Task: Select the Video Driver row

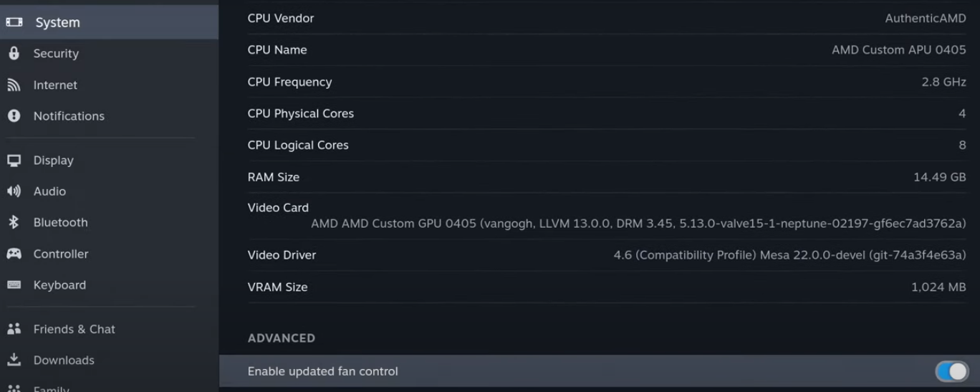Action: click(x=606, y=255)
